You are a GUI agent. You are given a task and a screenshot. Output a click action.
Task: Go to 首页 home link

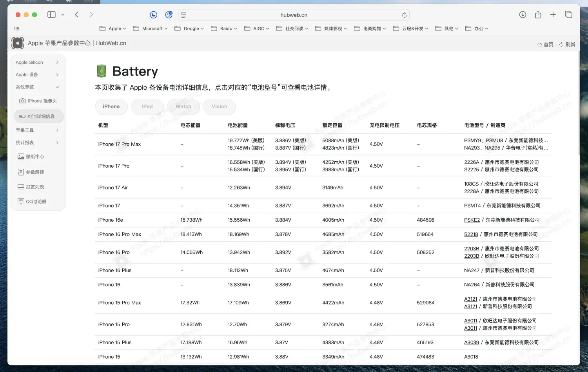pos(545,45)
